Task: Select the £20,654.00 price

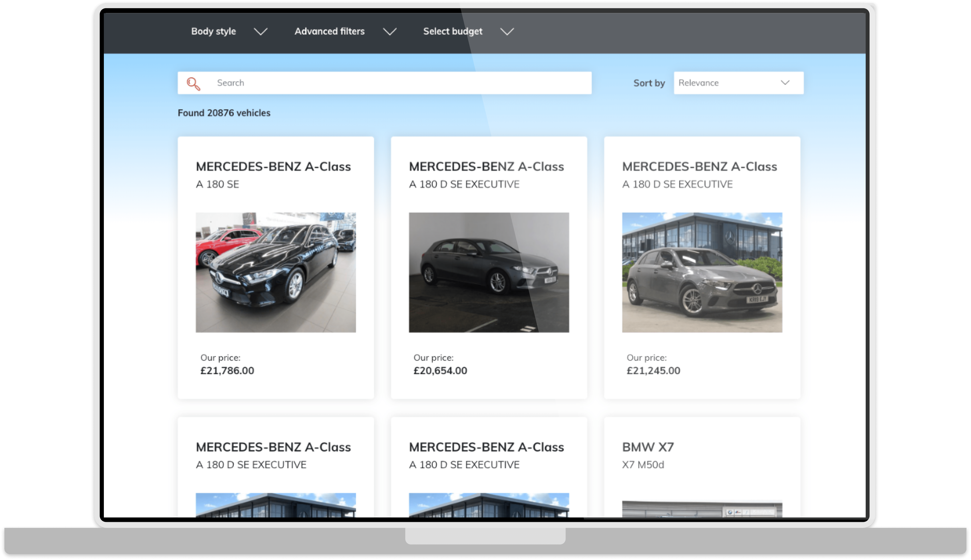Action: coord(440,370)
